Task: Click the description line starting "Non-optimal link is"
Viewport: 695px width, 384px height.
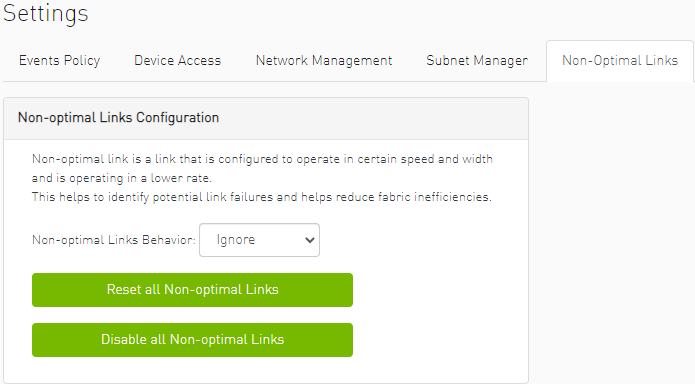Action: (x=262, y=159)
